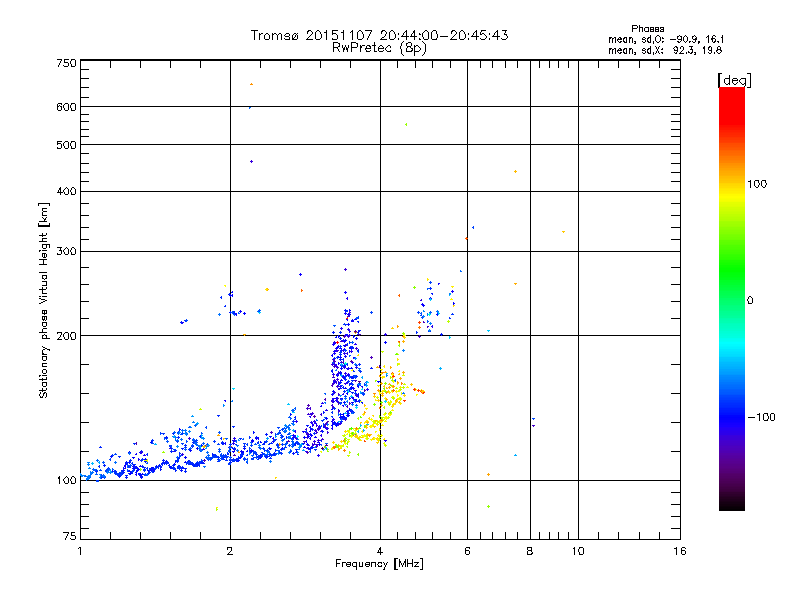This screenshot has width=800, height=600.
Task: Click the 600 tick on height axis
Action: [66, 107]
